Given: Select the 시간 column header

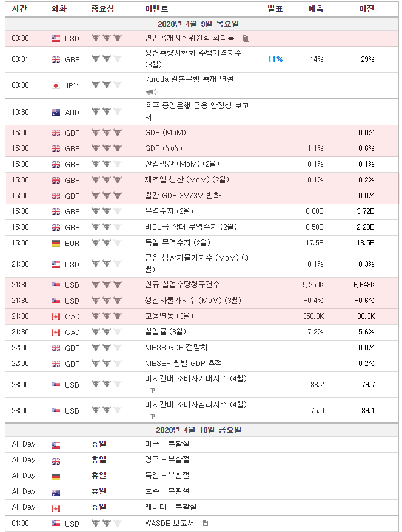Looking at the screenshot, I should click(x=19, y=8).
